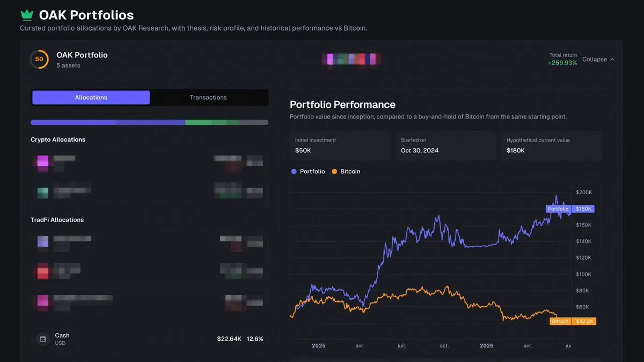Collapse the OAK Portfolio card
The image size is (644, 362).
click(598, 60)
